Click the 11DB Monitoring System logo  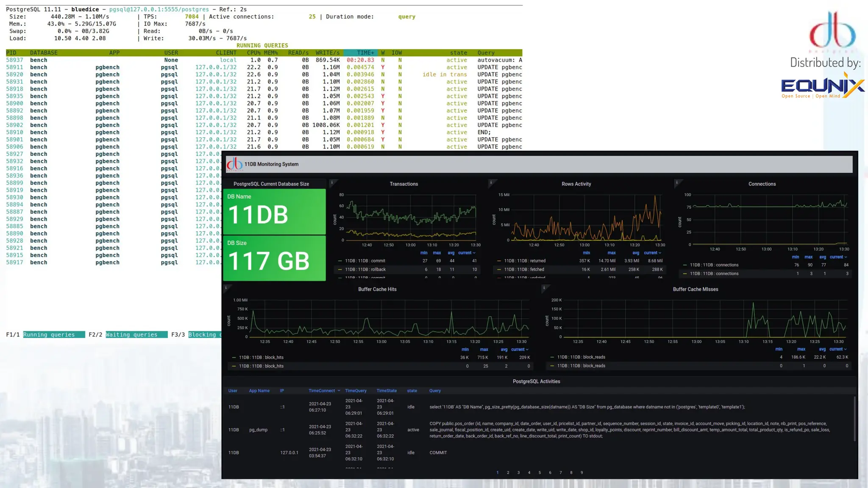[235, 164]
